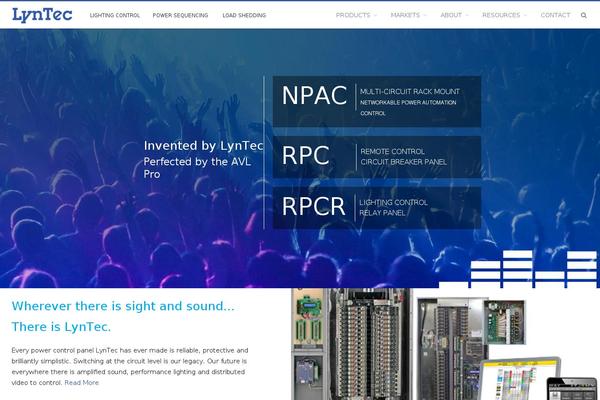The height and width of the screenshot is (400, 600).
Task: Open the Lighting Control link
Action: (115, 15)
